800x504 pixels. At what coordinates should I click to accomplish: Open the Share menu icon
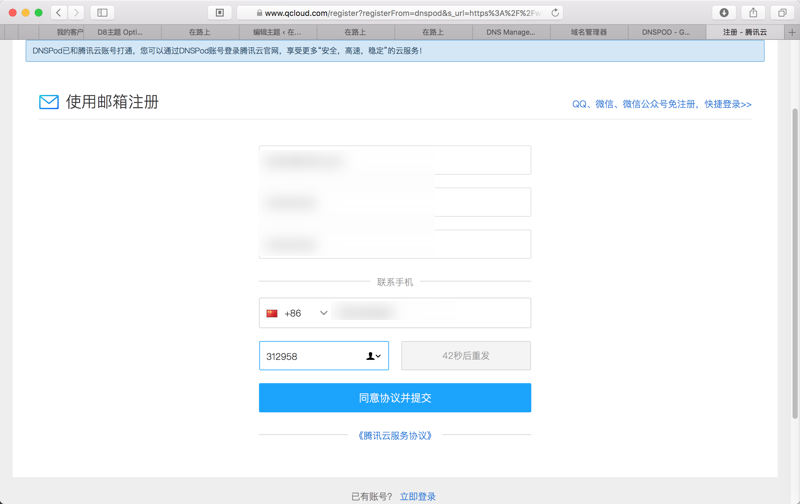point(753,13)
